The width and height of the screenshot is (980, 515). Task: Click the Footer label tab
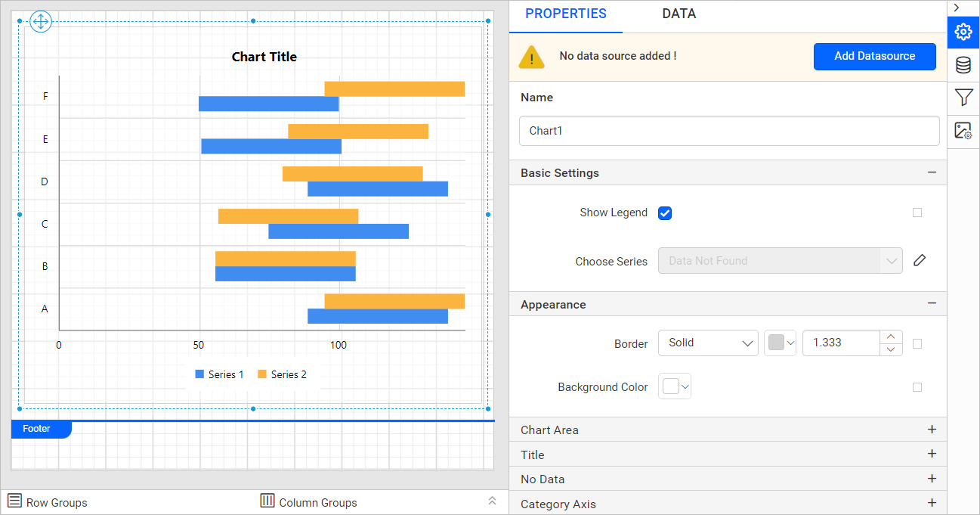37,429
